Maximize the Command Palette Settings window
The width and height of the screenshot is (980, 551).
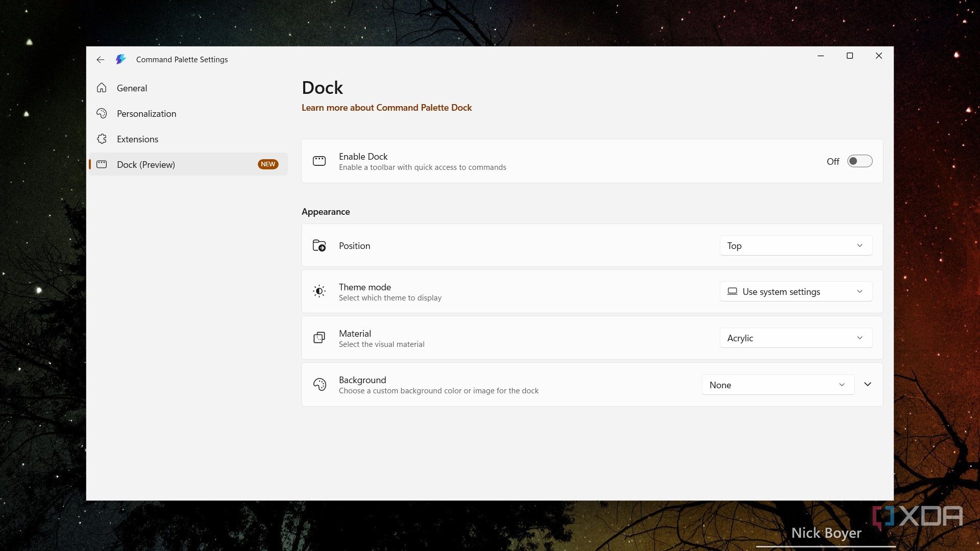point(850,56)
